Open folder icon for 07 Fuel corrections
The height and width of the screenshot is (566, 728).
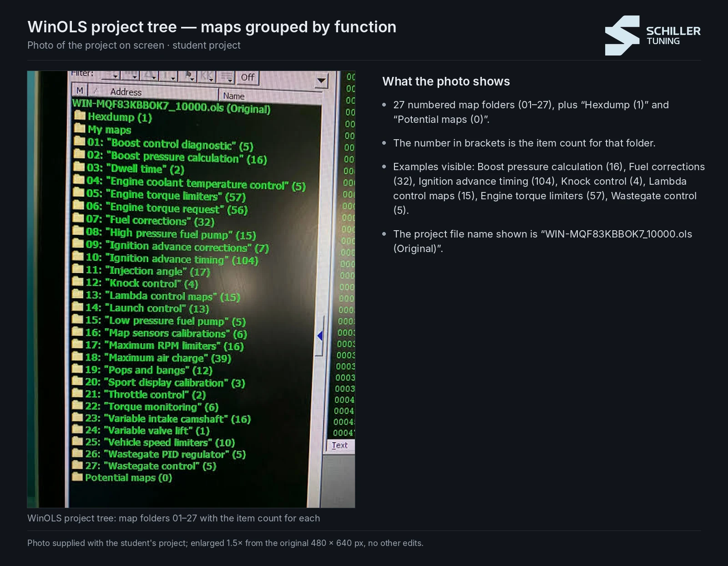[79, 218]
